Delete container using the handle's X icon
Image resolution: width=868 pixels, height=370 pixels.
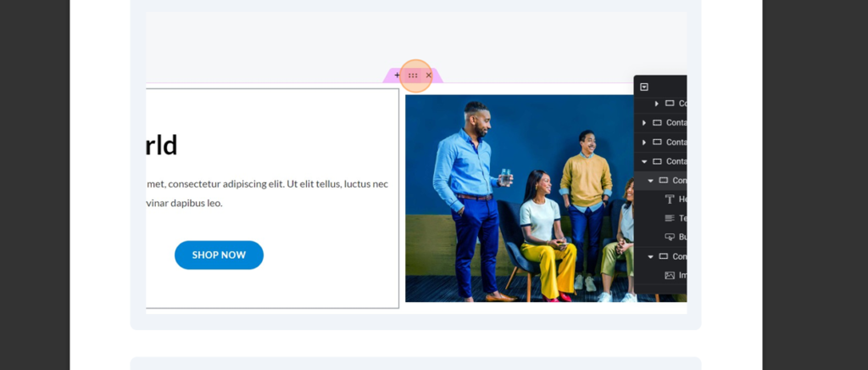pyautogui.click(x=429, y=76)
